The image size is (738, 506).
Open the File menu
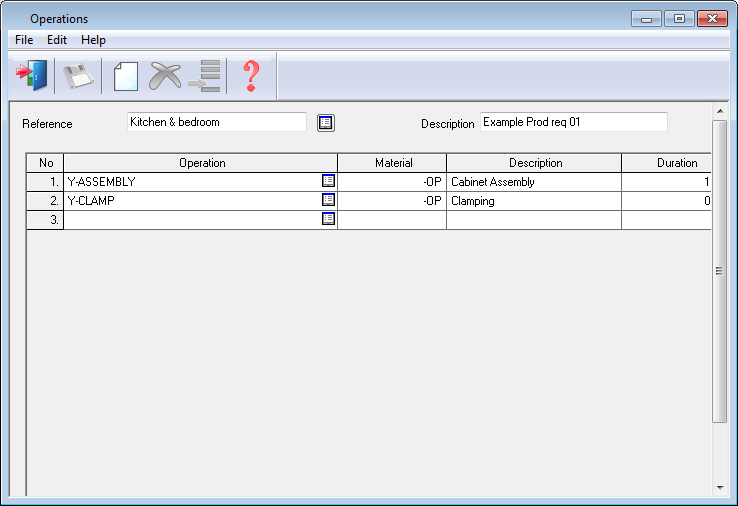pyautogui.click(x=24, y=40)
